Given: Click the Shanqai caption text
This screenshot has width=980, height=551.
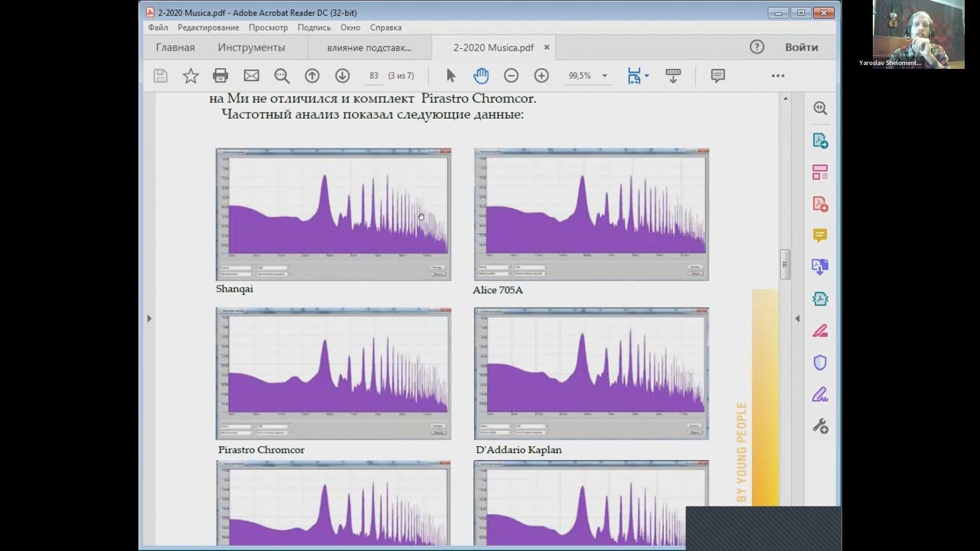Looking at the screenshot, I should point(234,289).
